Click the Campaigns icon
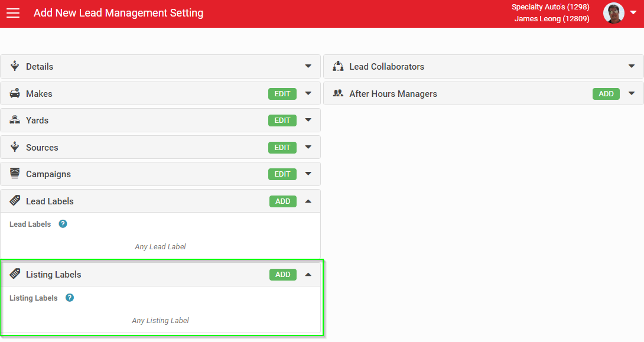This screenshot has width=644, height=342. pyautogui.click(x=15, y=173)
